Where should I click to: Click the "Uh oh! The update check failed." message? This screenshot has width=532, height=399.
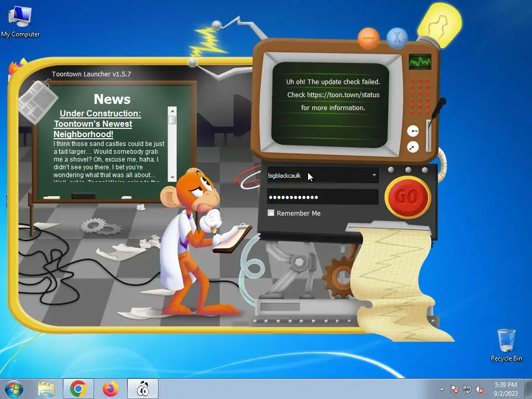(333, 82)
